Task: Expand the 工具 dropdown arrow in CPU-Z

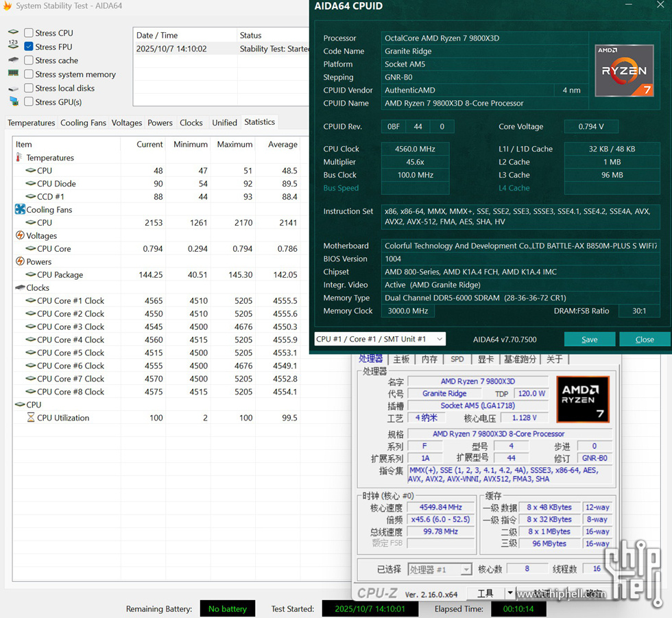Action: [x=509, y=593]
